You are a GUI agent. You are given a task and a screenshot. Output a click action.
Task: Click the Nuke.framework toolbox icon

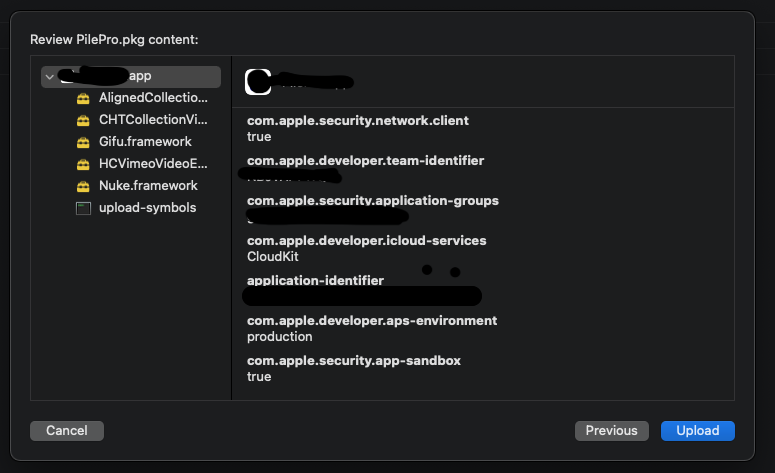click(83, 186)
